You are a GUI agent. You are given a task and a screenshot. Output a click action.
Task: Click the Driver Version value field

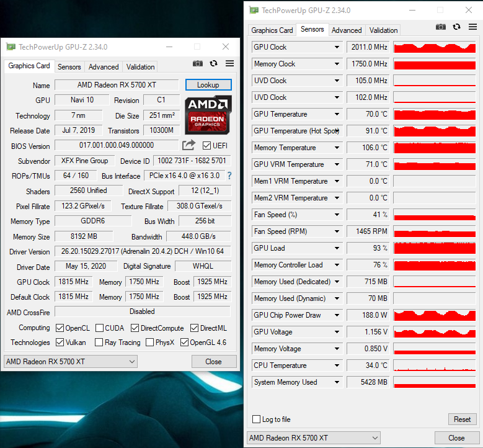[x=143, y=251]
